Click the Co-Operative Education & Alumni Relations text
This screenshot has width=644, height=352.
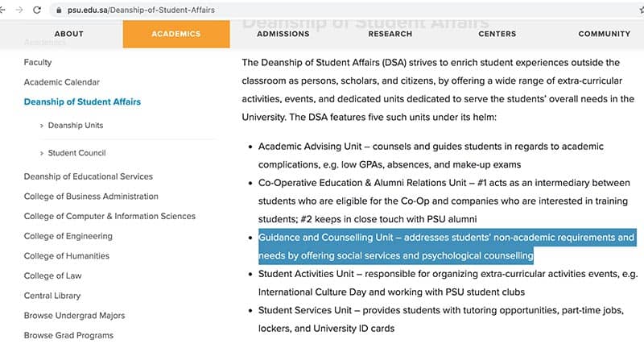click(x=444, y=201)
